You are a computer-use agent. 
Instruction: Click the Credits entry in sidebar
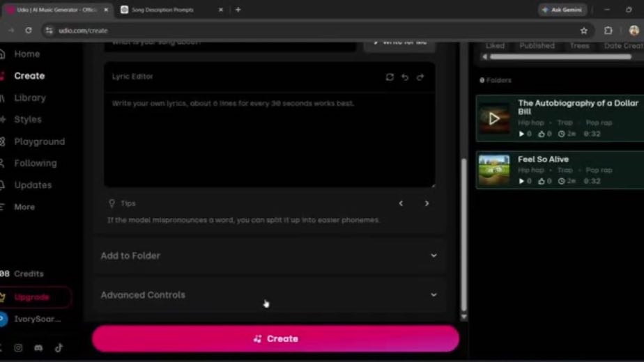[29, 274]
